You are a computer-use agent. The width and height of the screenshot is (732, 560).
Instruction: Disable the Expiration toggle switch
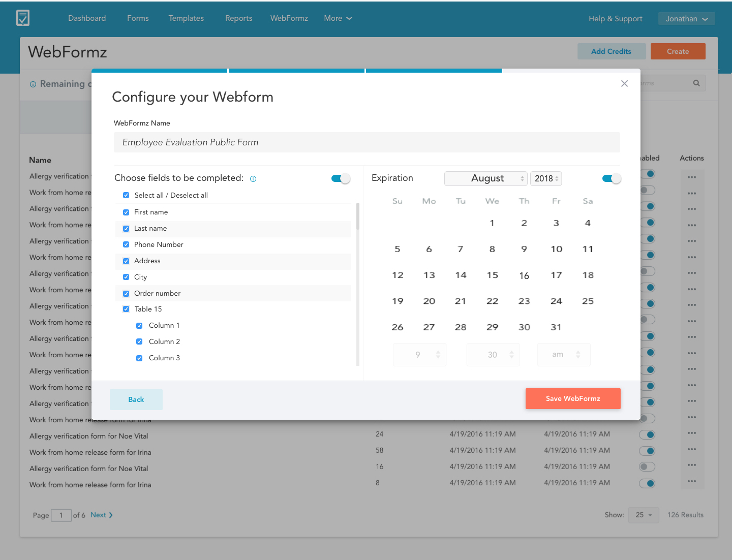[x=611, y=178]
